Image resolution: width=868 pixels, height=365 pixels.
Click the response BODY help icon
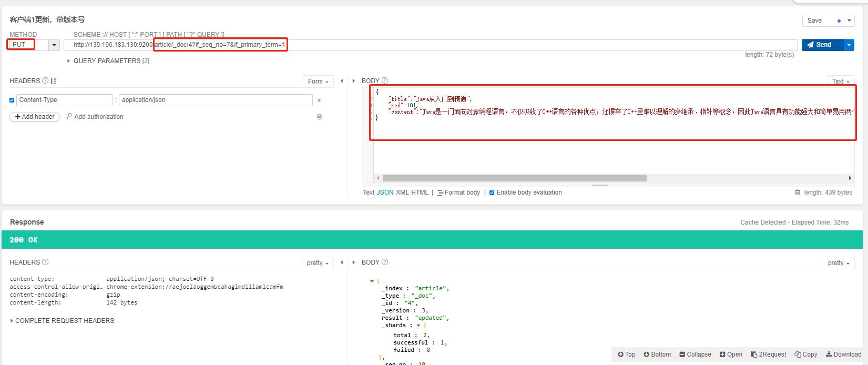385,262
